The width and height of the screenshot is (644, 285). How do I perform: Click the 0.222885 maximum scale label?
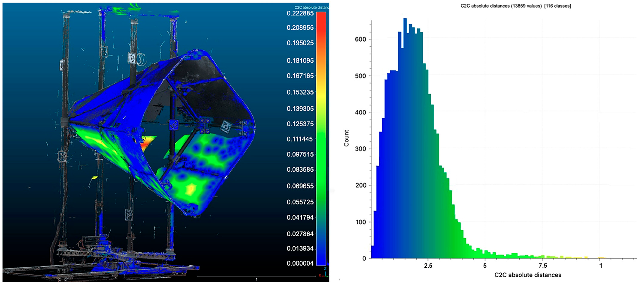pos(300,13)
